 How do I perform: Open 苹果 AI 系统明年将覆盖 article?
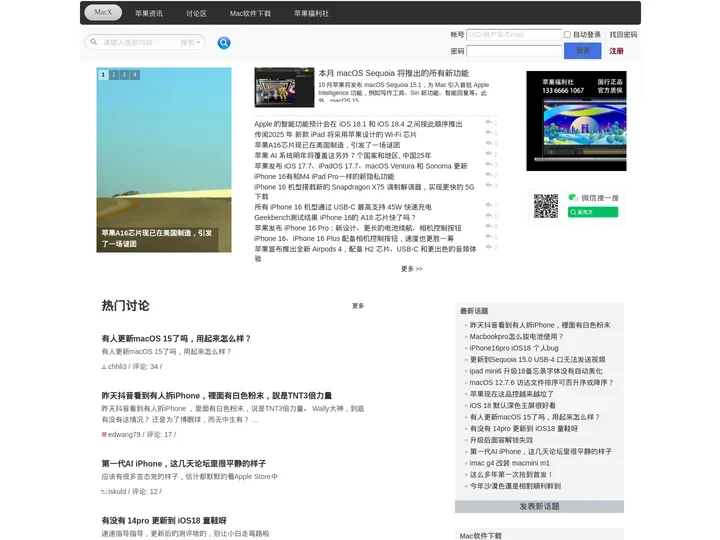pyautogui.click(x=343, y=156)
